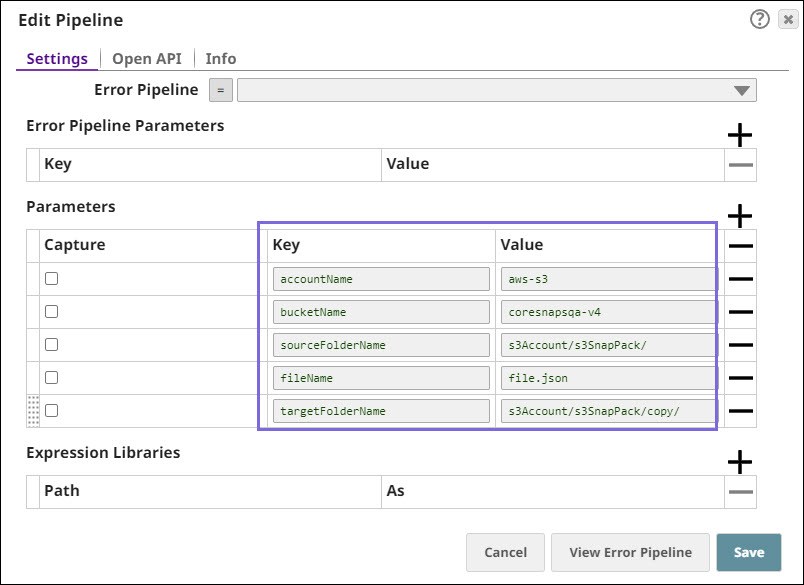The width and height of the screenshot is (804, 585).
Task: Add a new row to Parameters
Action: pyautogui.click(x=740, y=216)
